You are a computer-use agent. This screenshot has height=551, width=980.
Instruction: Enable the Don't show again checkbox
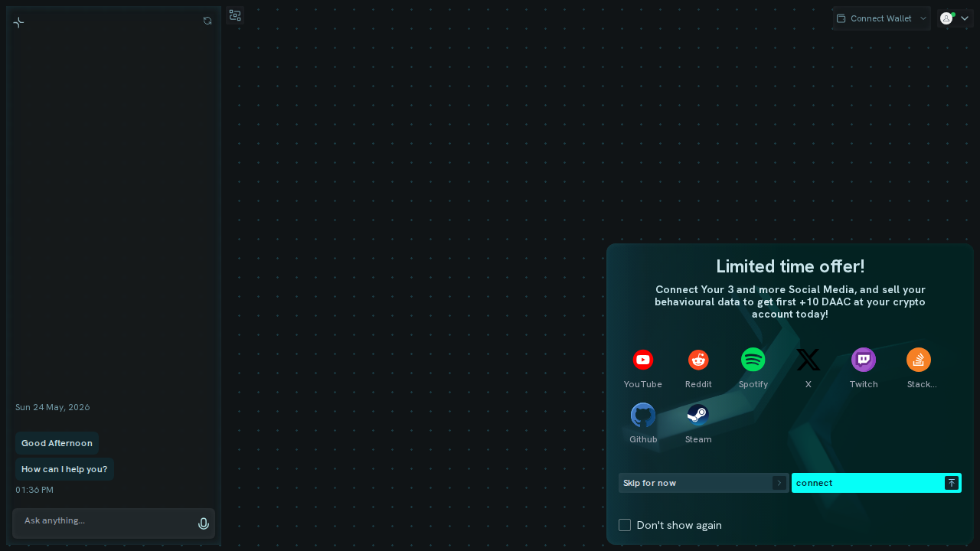(625, 525)
